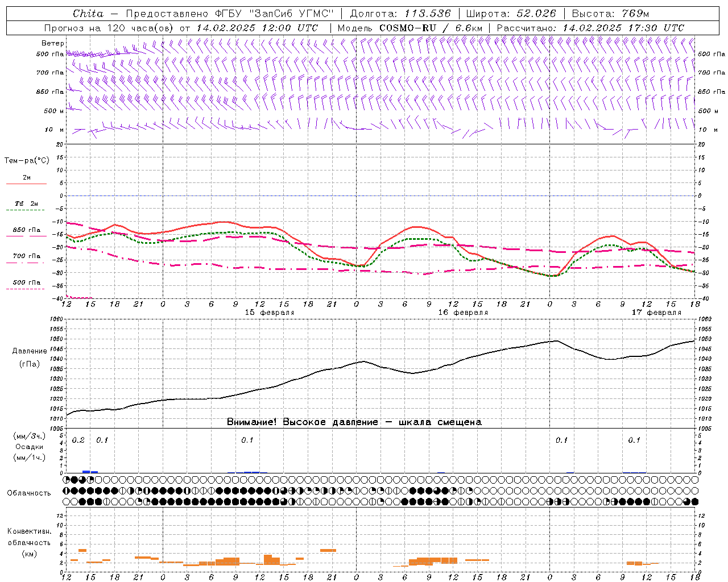The width and height of the screenshot is (728, 582).
Task: Click the "Рассчитано: 14.02.2025 17:30 UTC" timestamp
Action: pos(590,28)
